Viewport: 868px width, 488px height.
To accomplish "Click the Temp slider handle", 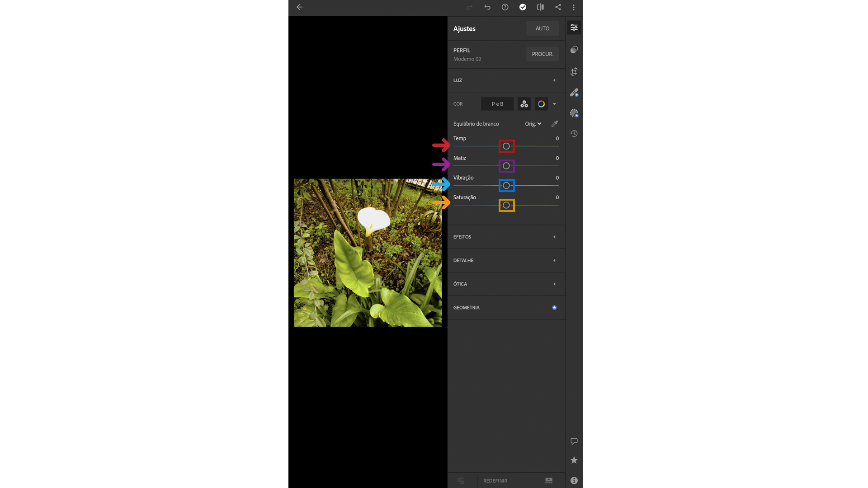I will tap(506, 146).
